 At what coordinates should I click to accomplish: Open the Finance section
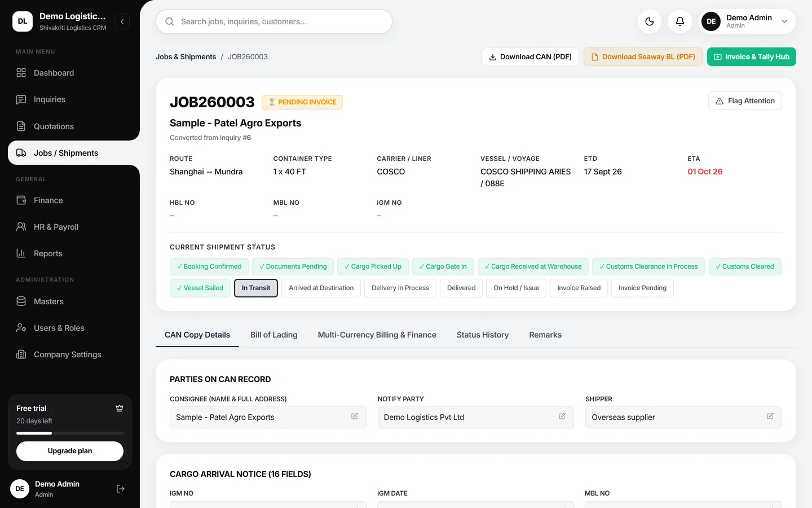point(70,200)
